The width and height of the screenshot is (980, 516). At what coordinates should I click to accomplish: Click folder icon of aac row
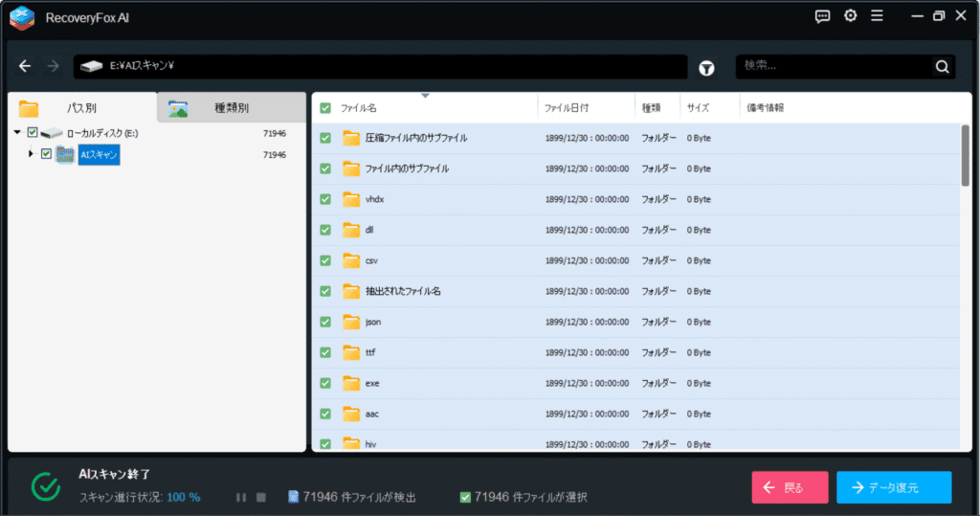pyautogui.click(x=351, y=414)
